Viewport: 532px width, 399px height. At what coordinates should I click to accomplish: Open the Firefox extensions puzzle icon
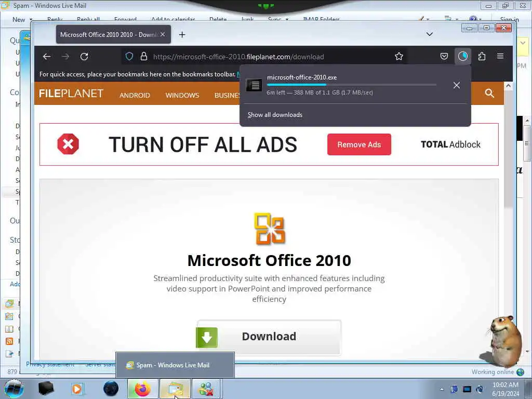coord(482,56)
